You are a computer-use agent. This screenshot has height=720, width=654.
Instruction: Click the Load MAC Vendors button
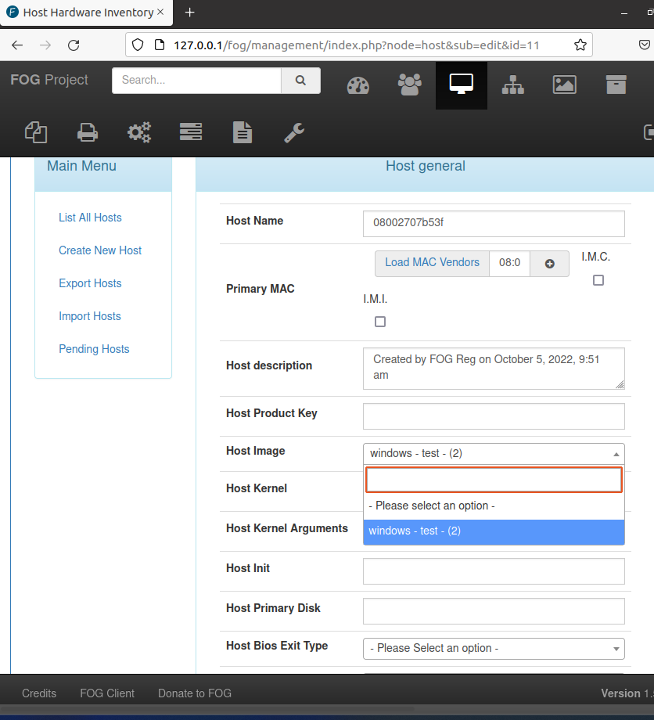pos(432,263)
